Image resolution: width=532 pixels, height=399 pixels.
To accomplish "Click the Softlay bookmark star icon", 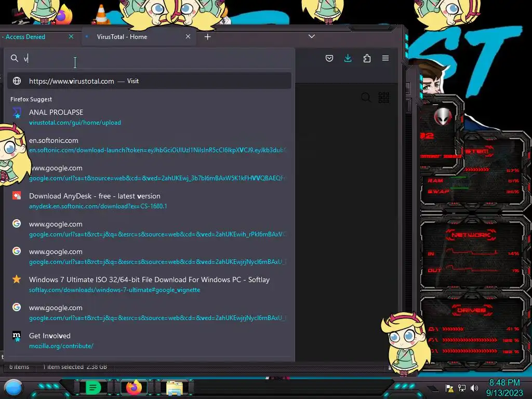I will point(16,279).
